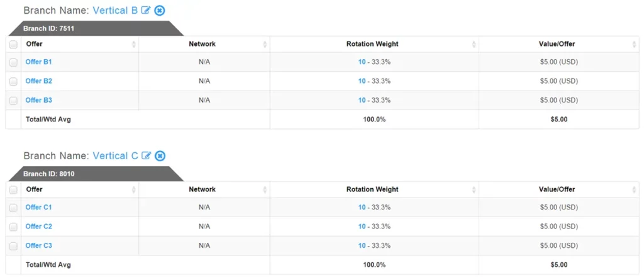This screenshot has height=280, width=644.
Task: Sort Vertical B by Rotation Weight arrows
Action: (x=474, y=44)
